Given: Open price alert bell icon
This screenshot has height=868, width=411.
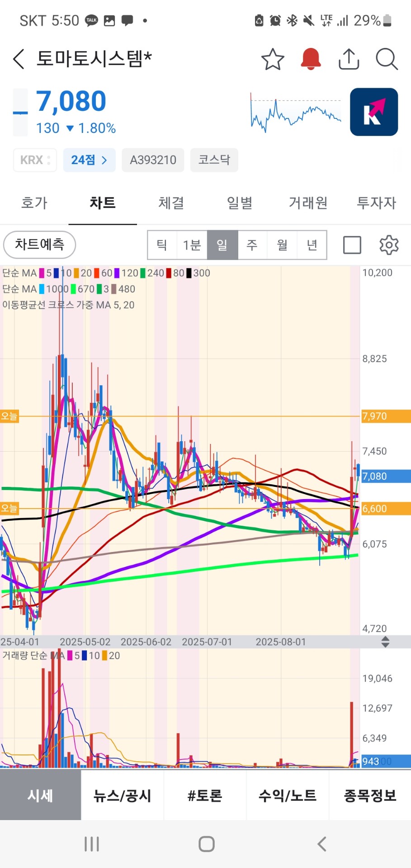Looking at the screenshot, I should pyautogui.click(x=311, y=59).
